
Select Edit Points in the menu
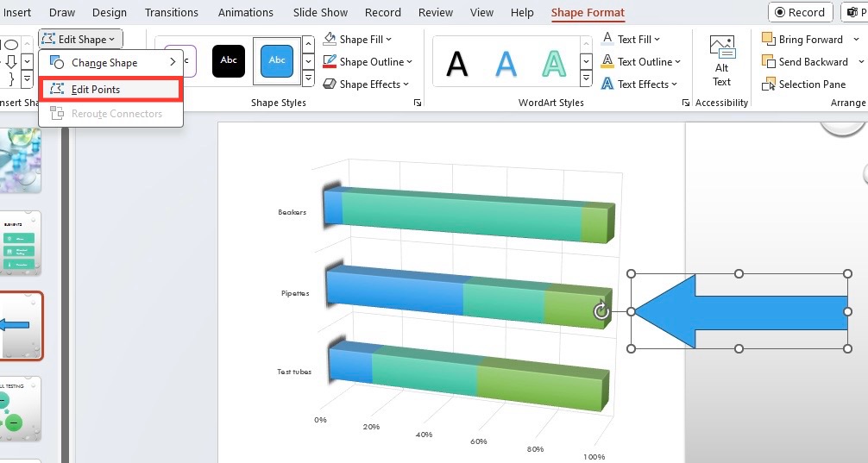tap(111, 90)
